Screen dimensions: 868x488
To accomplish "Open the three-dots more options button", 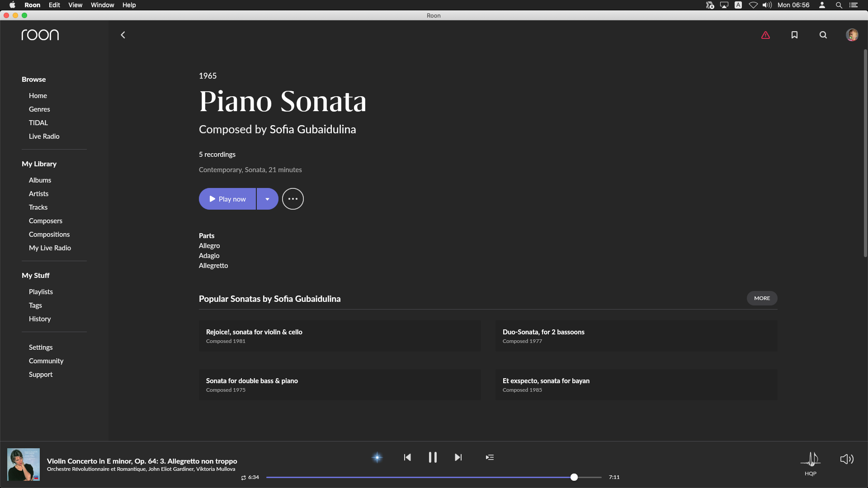I will tap(293, 199).
